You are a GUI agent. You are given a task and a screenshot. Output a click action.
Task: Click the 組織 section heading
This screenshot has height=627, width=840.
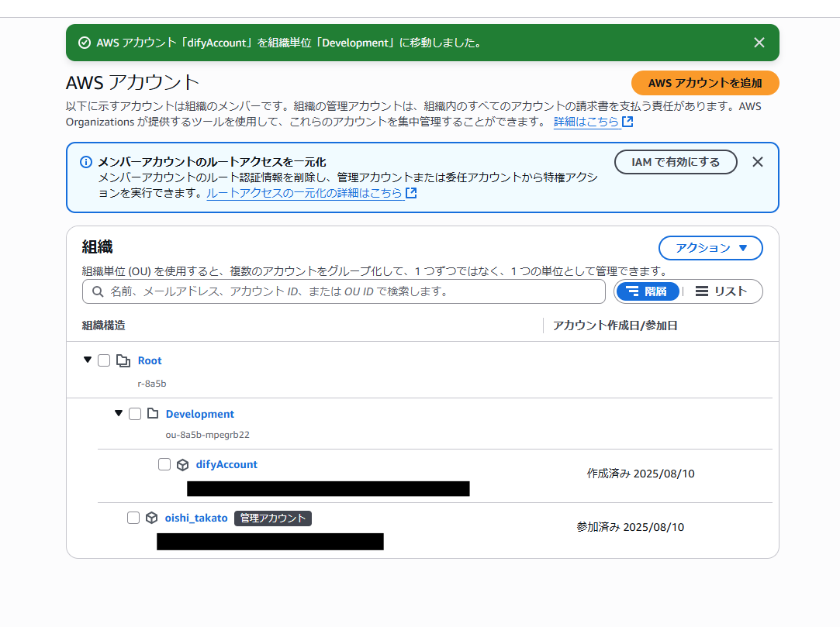(x=97, y=246)
